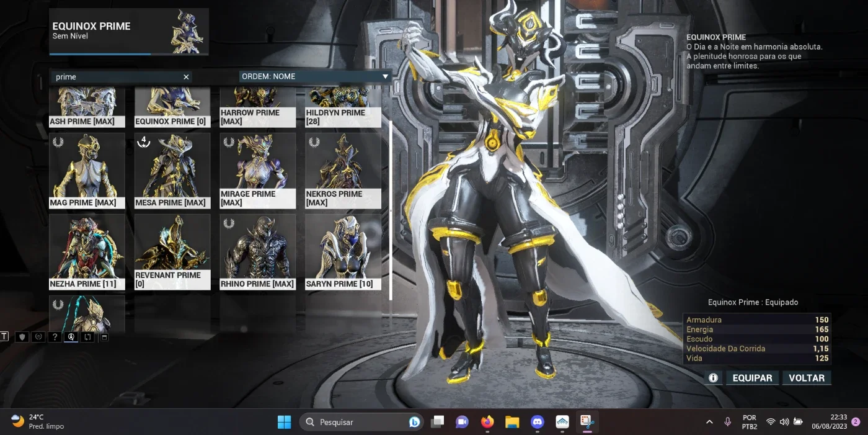Open Task View in the taskbar
The image size is (868, 435).
(x=438, y=422)
